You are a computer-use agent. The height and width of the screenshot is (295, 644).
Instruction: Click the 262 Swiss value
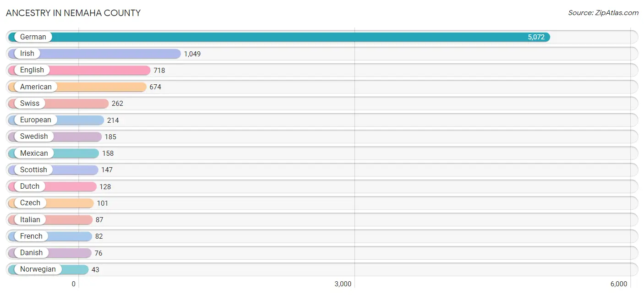pos(117,104)
